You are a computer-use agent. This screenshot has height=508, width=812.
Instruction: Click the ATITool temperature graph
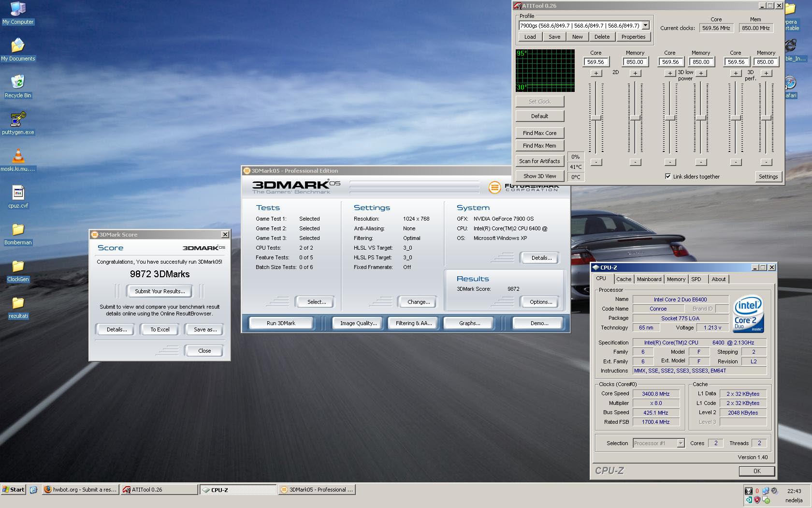(x=545, y=70)
